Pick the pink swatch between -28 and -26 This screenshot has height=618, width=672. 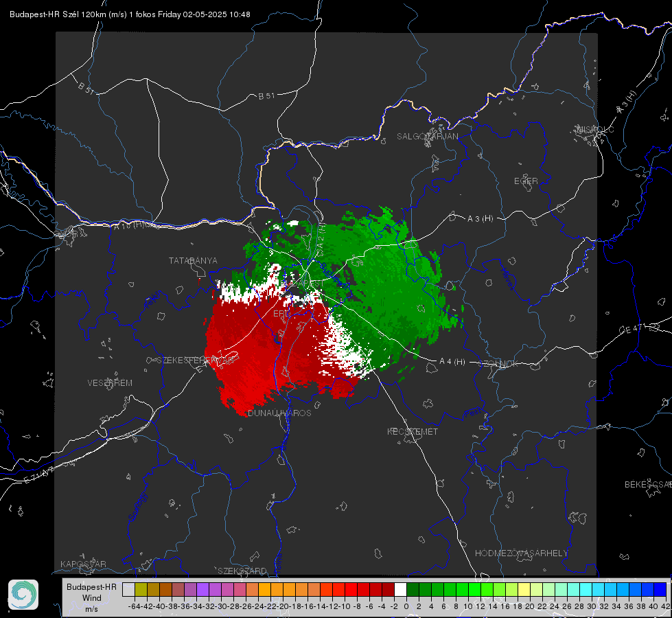pyautogui.click(x=240, y=589)
